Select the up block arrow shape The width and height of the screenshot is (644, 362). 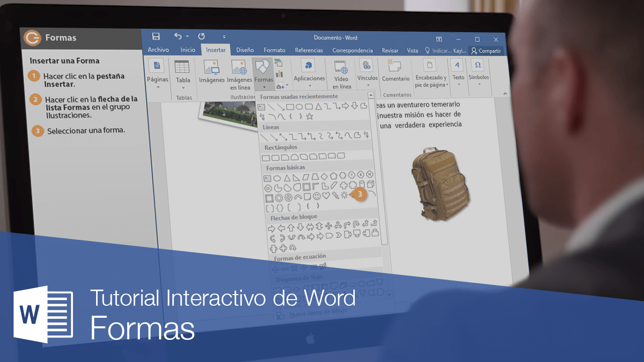click(290, 227)
